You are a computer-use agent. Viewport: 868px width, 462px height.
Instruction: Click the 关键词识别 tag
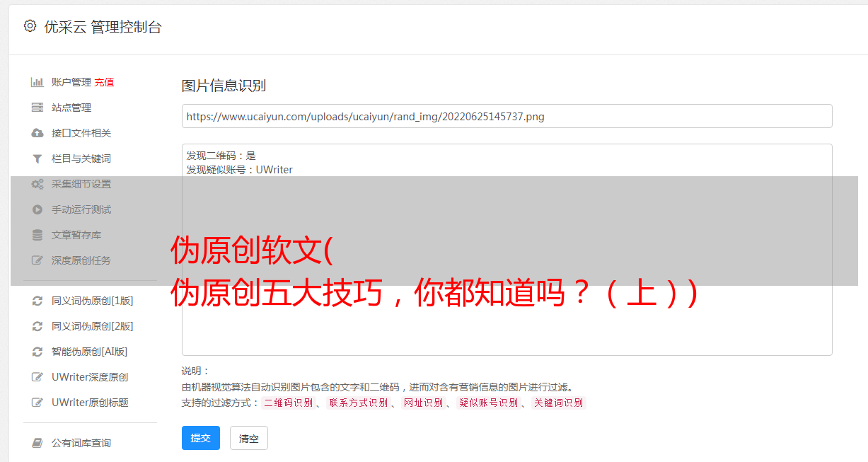coord(559,403)
